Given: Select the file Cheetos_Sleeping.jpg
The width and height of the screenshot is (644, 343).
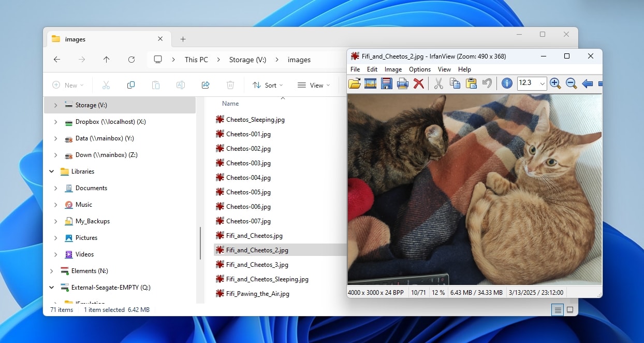Looking at the screenshot, I should pyautogui.click(x=255, y=120).
